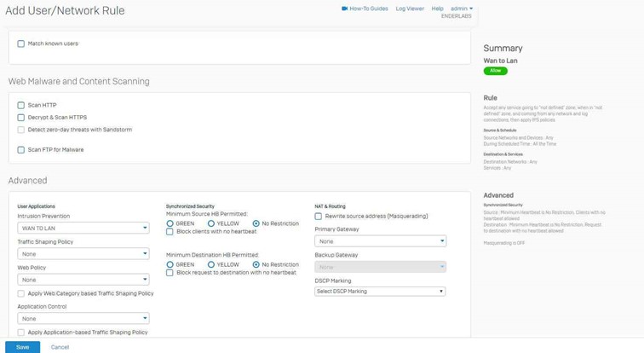Viewport: 644px width, 353px height.
Task: Open the Help menu item
Action: (x=437, y=9)
